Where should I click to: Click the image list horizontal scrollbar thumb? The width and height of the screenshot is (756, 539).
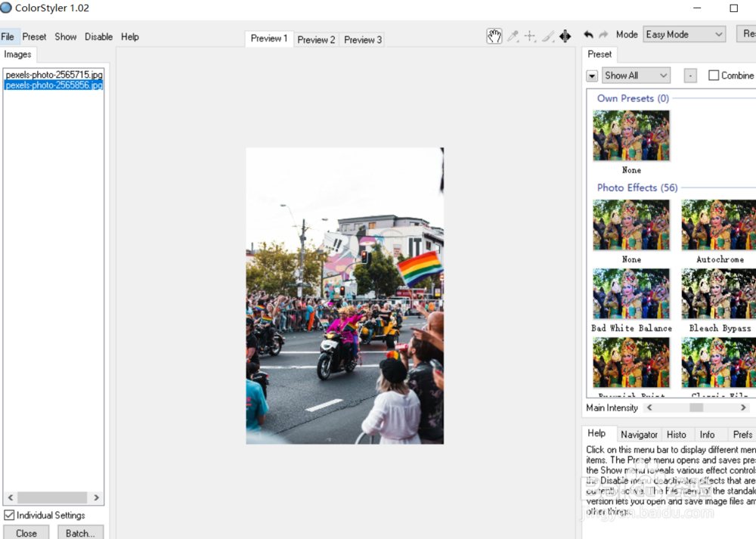(52, 497)
